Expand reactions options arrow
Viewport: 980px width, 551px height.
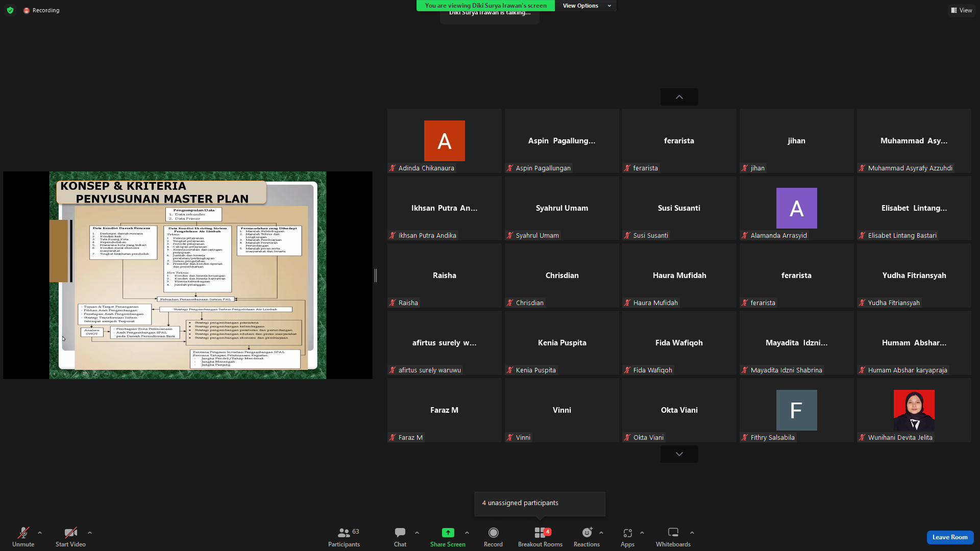point(601,533)
